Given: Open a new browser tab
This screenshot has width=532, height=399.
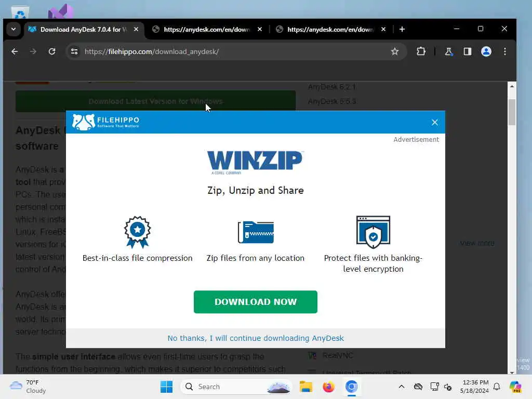Looking at the screenshot, I should click(402, 29).
